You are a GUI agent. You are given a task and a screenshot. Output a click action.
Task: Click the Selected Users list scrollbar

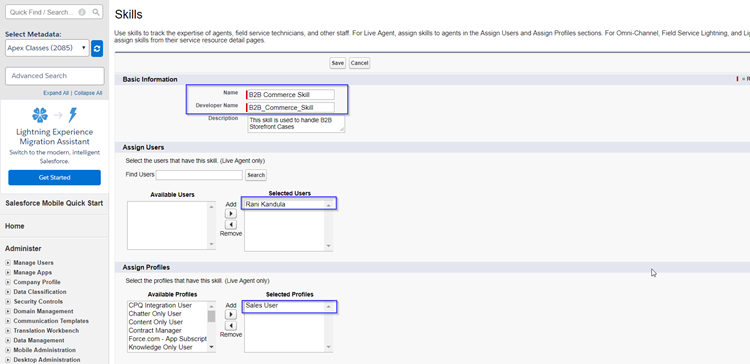point(328,226)
